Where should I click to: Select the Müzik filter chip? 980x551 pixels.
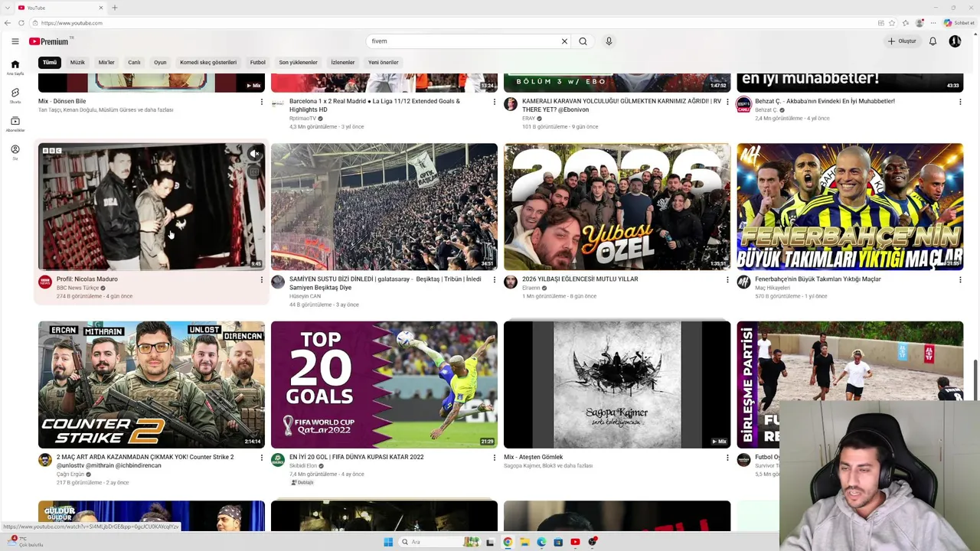point(77,63)
